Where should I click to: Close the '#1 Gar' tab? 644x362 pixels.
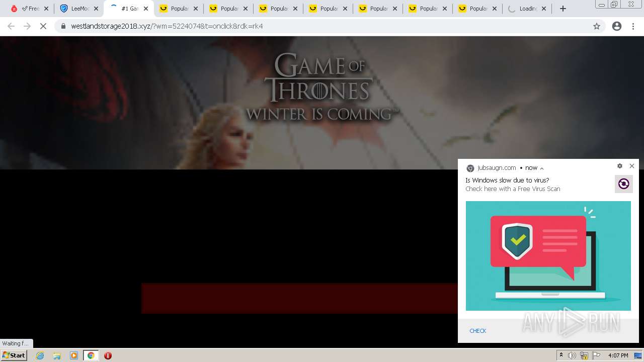(146, 9)
